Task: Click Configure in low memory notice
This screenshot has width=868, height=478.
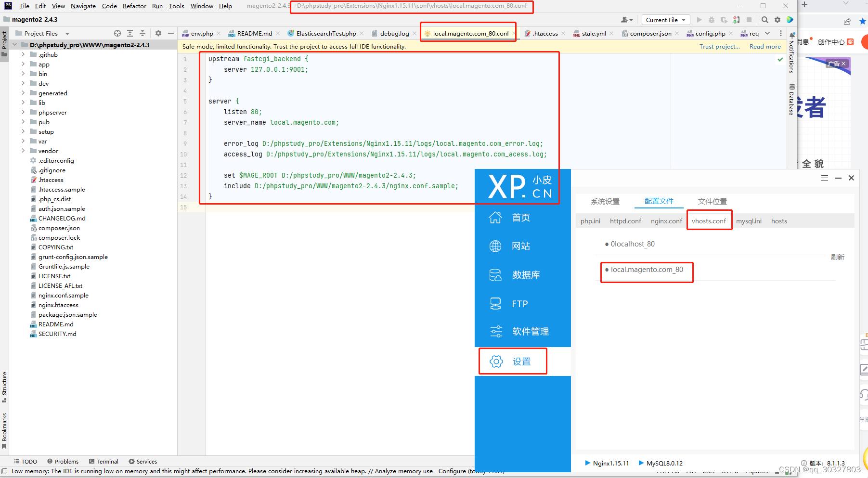Action: [x=452, y=471]
